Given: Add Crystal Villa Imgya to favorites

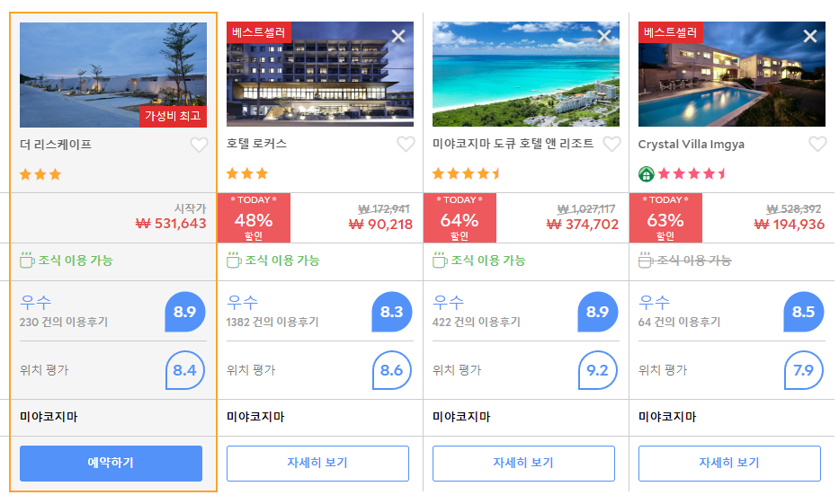Looking at the screenshot, I should tap(817, 144).
